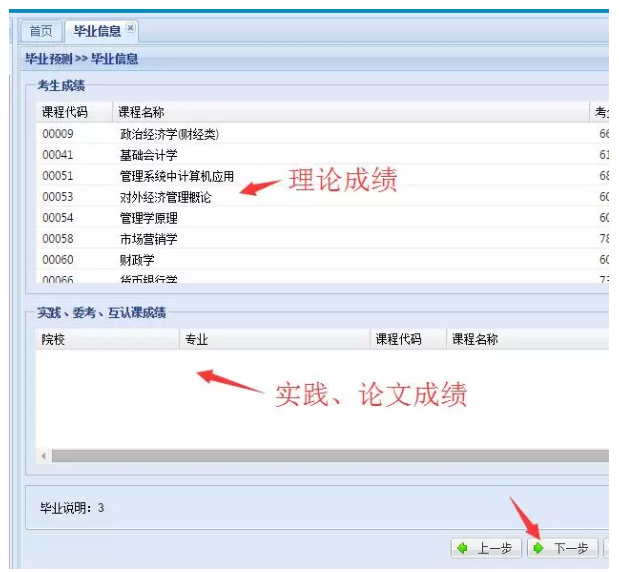619x572 pixels.
Task: Click the 毕业预测 >> 毕业信息 breadcrumb
Action: [x=82, y=59]
